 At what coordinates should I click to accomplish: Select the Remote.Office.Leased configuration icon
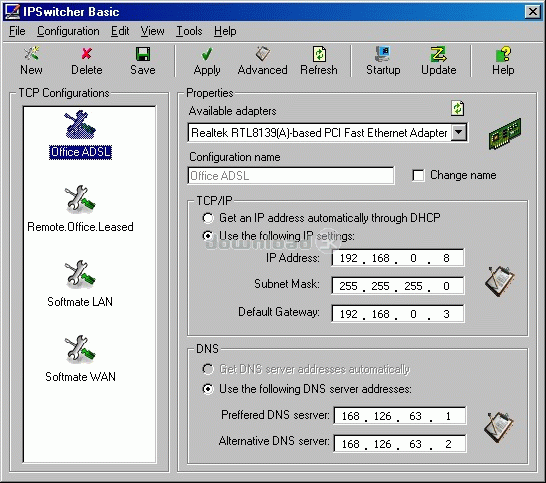pyautogui.click(x=80, y=200)
